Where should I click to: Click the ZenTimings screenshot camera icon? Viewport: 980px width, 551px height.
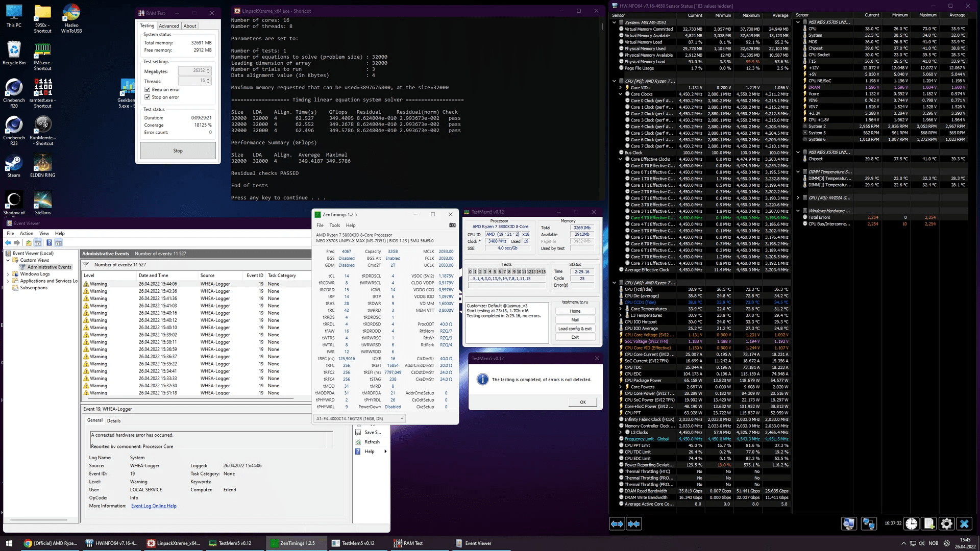452,225
